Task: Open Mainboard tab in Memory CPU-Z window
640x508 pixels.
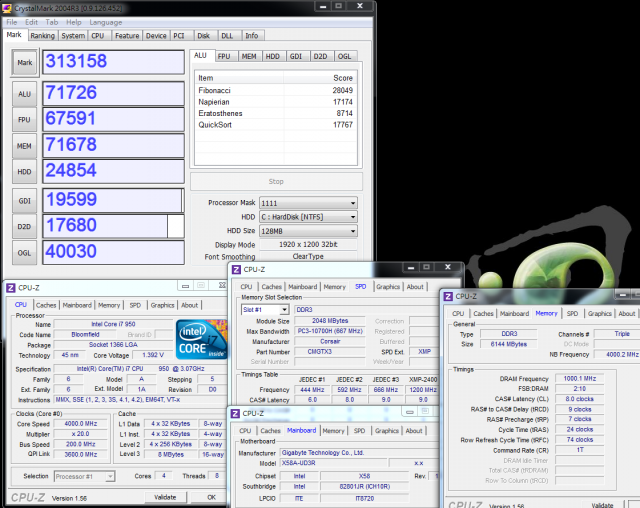Action: tap(514, 314)
